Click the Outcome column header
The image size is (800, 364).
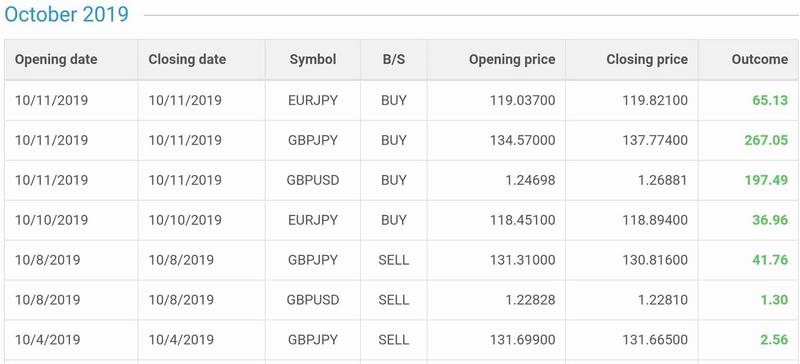pos(760,60)
